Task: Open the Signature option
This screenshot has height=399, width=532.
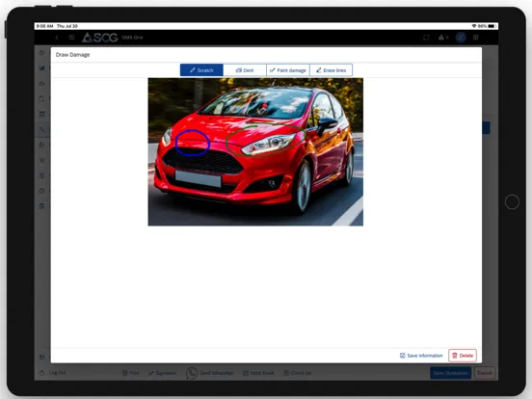Action: 162,373
